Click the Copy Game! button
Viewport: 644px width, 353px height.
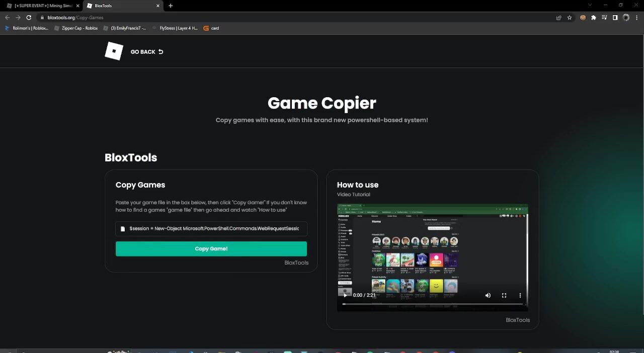tap(211, 249)
